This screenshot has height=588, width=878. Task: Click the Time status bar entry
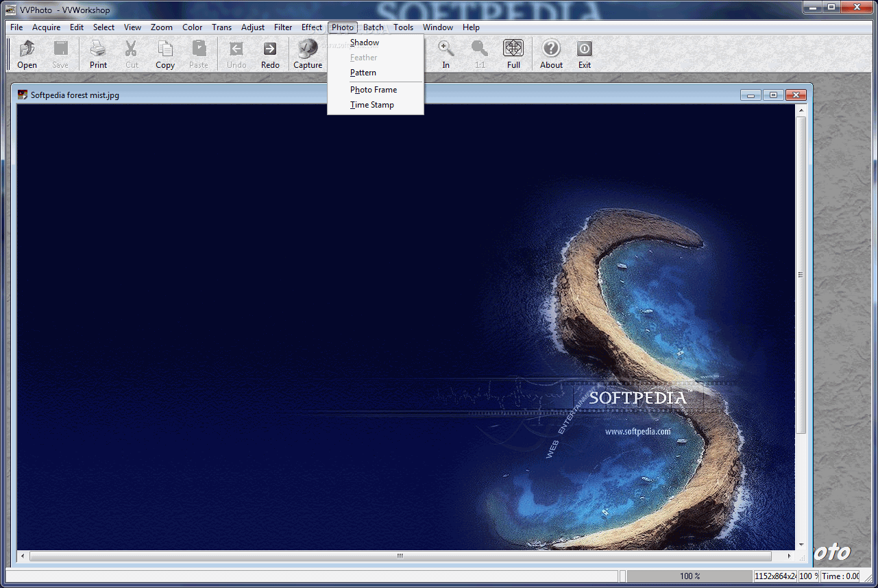[841, 576]
